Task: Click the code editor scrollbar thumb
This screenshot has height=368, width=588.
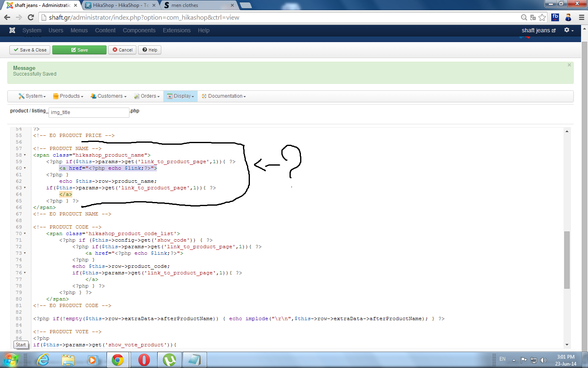Action: (x=567, y=260)
